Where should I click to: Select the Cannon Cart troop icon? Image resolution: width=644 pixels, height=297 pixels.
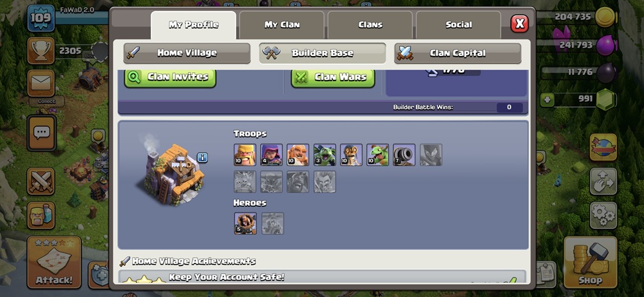(x=404, y=155)
